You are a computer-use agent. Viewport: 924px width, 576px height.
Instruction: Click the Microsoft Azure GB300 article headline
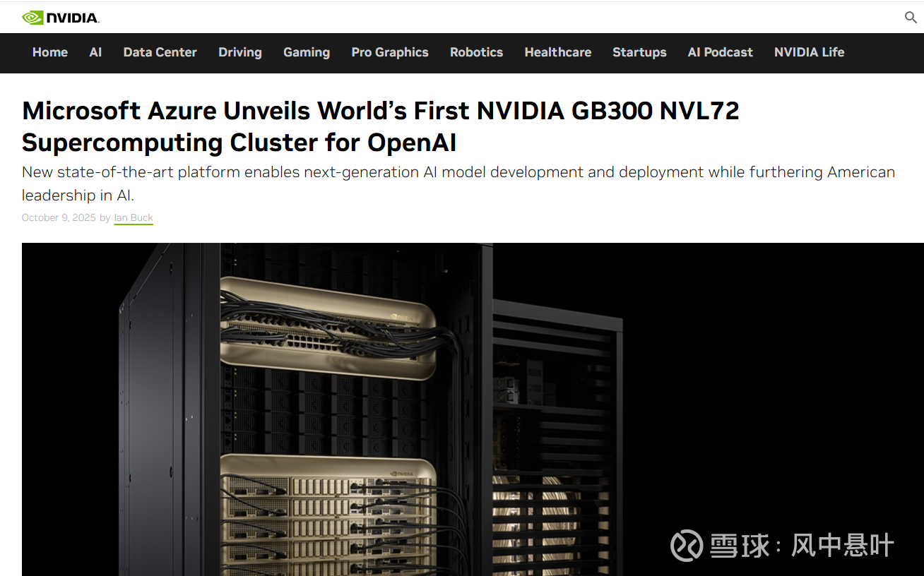click(381, 126)
